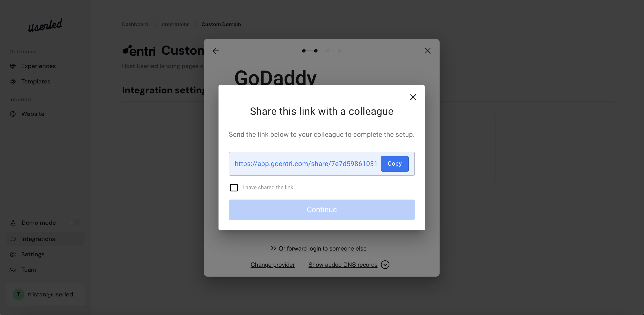
Task: Click the Team people icon
Action: [x=13, y=270]
